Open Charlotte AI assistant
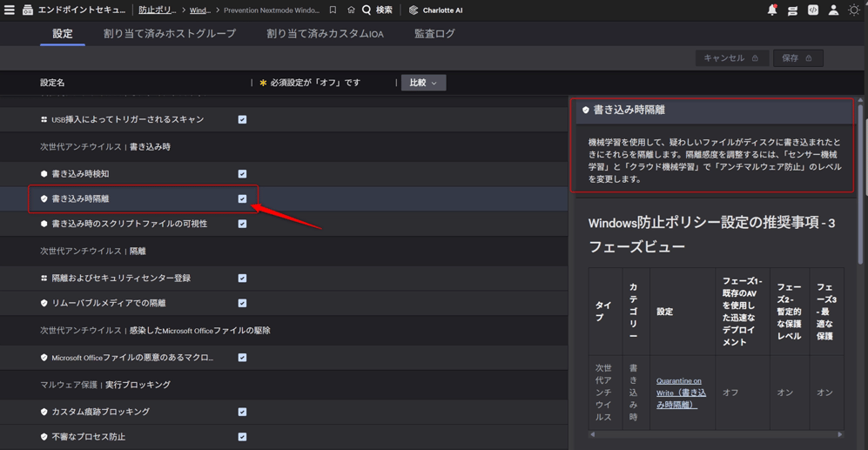 pos(435,10)
